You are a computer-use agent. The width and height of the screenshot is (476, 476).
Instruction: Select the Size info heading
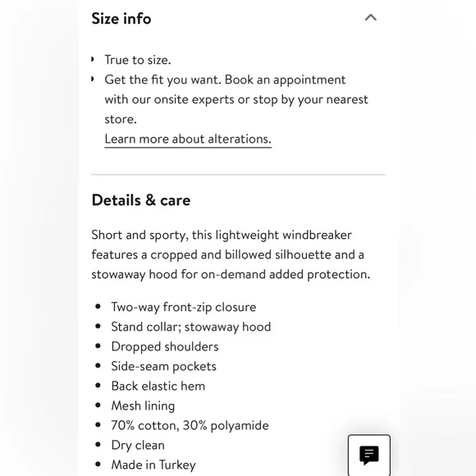click(121, 18)
